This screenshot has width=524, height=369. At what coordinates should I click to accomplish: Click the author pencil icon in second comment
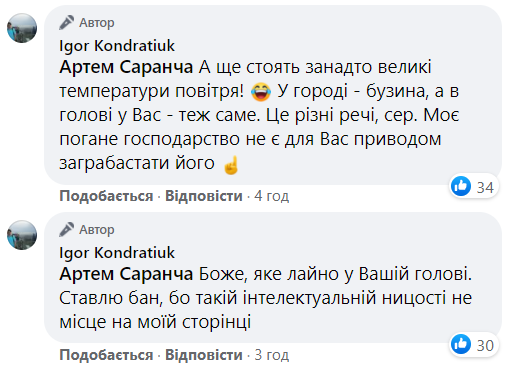click(67, 229)
